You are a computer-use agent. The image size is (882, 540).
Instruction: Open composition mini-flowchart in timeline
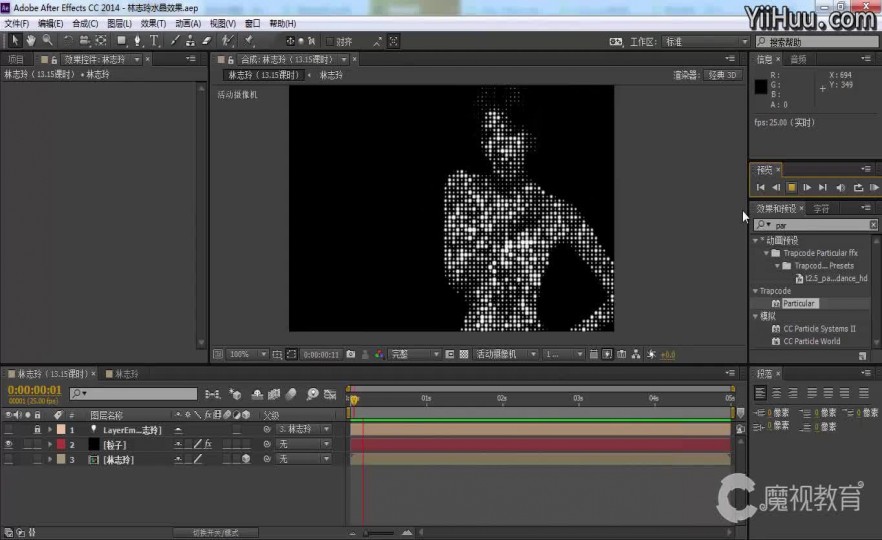click(x=212, y=394)
